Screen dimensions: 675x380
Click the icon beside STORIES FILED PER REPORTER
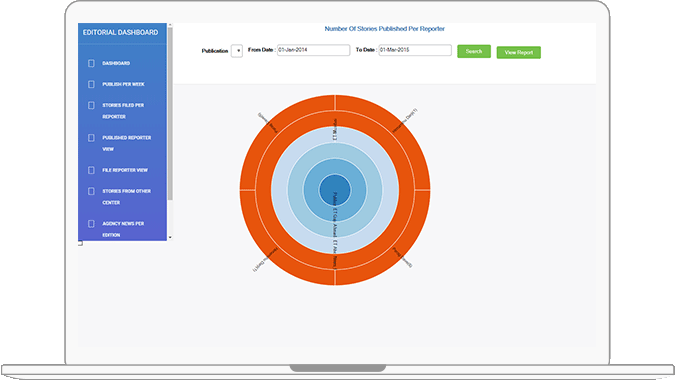91,105
